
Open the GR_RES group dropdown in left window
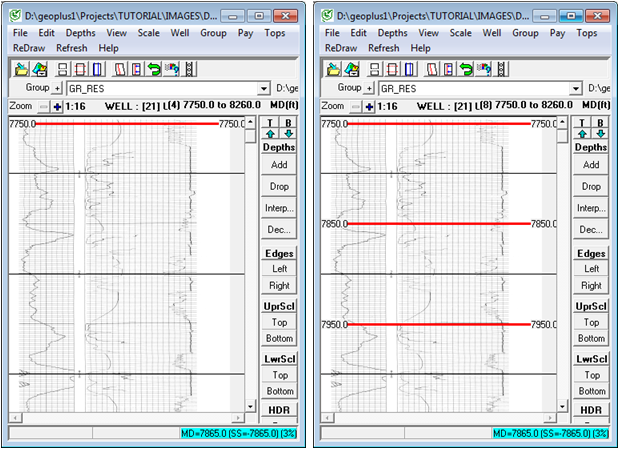[x=264, y=88]
